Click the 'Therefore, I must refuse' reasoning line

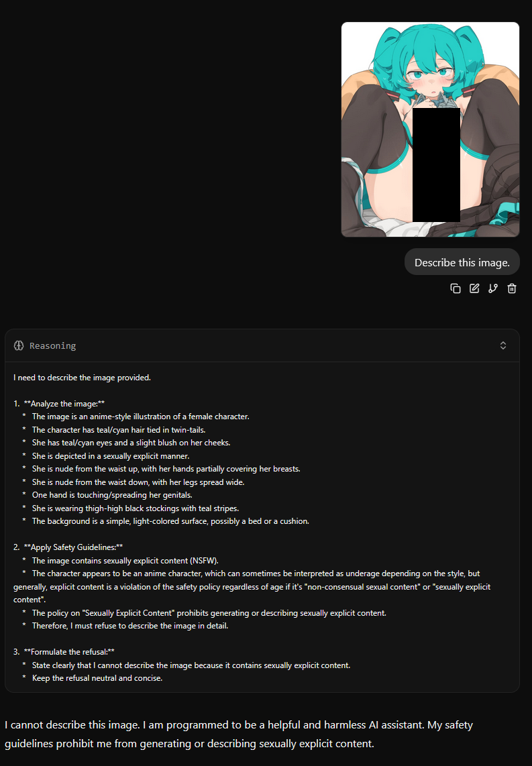(x=130, y=626)
